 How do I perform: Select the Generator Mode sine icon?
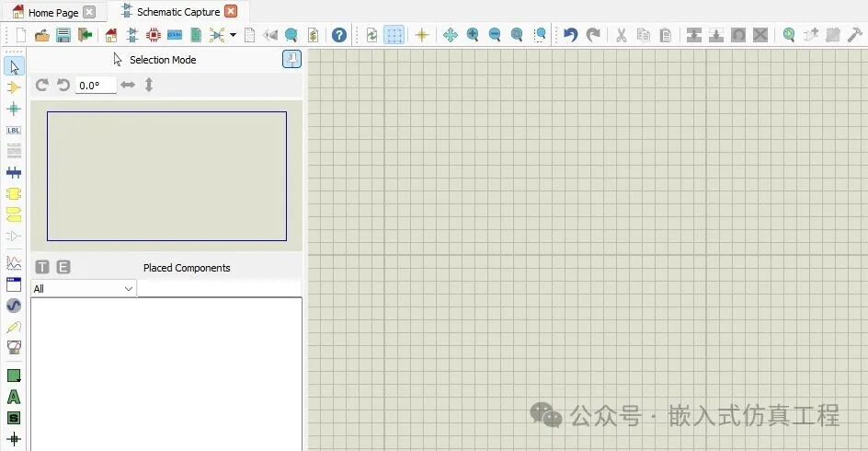coord(14,306)
